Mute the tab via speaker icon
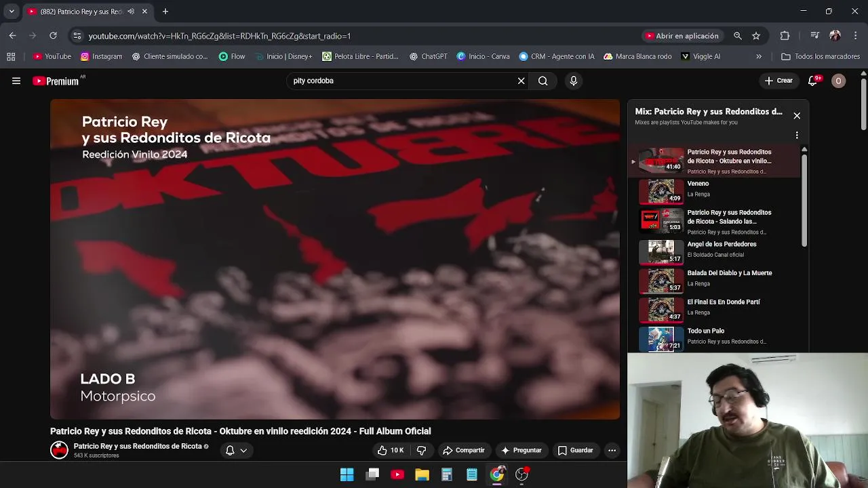 [130, 12]
